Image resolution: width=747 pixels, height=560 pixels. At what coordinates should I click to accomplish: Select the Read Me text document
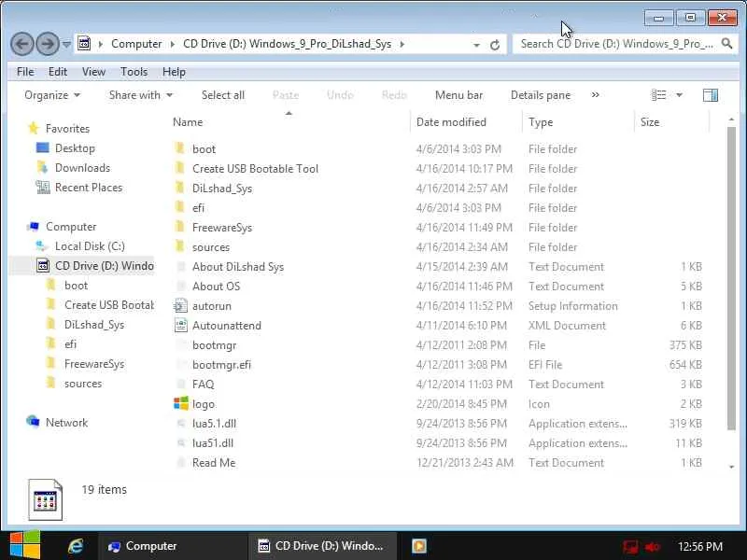[206, 462]
